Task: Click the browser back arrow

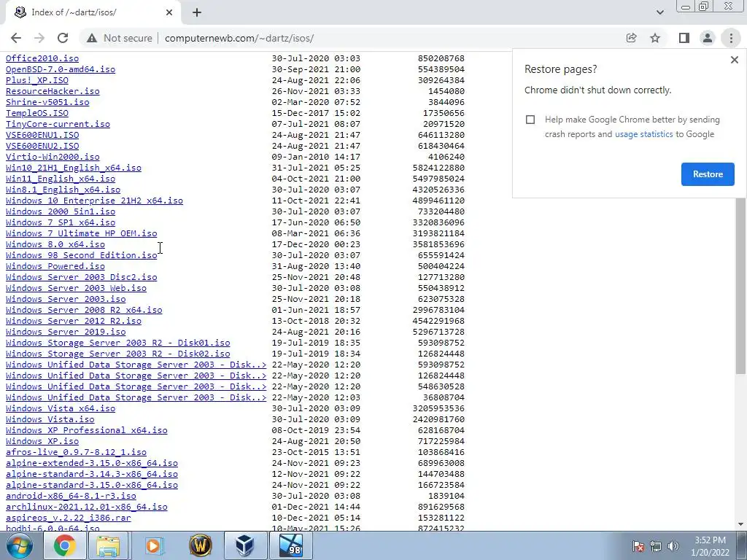Action: pos(16,38)
